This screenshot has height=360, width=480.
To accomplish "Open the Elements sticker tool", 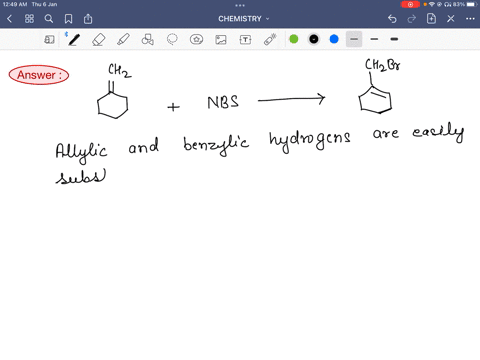I will coord(197,40).
